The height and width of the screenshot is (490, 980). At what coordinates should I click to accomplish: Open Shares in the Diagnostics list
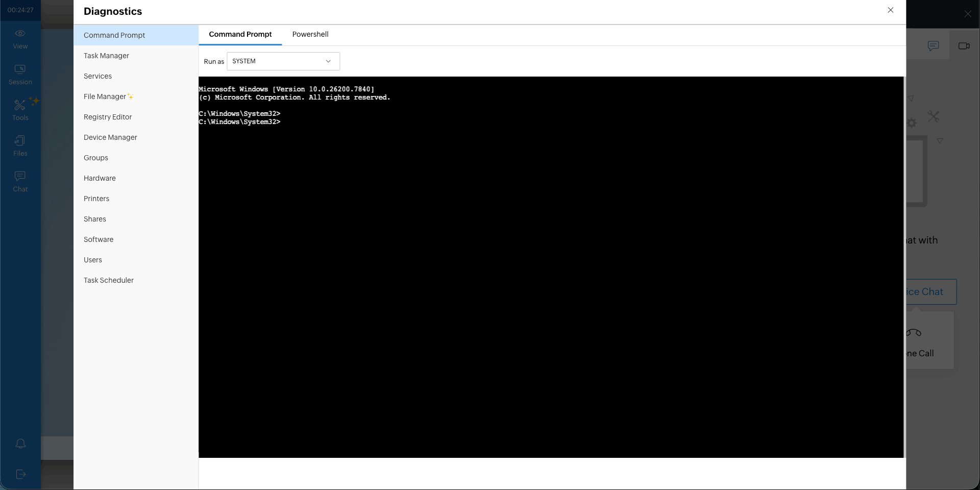click(x=136, y=219)
